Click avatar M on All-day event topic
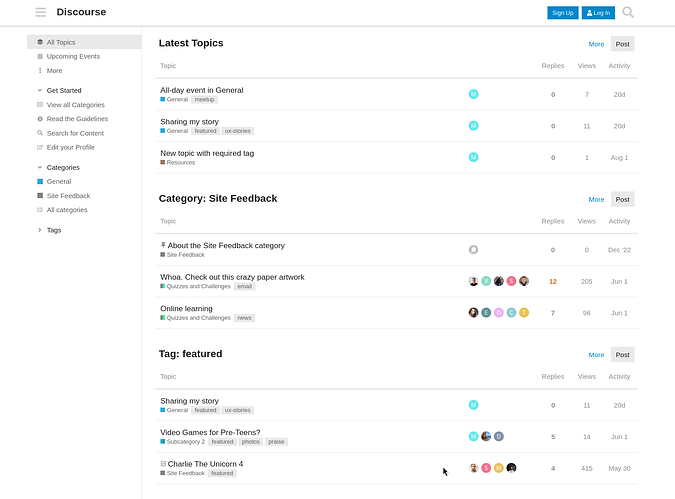675x499 pixels. [x=473, y=94]
